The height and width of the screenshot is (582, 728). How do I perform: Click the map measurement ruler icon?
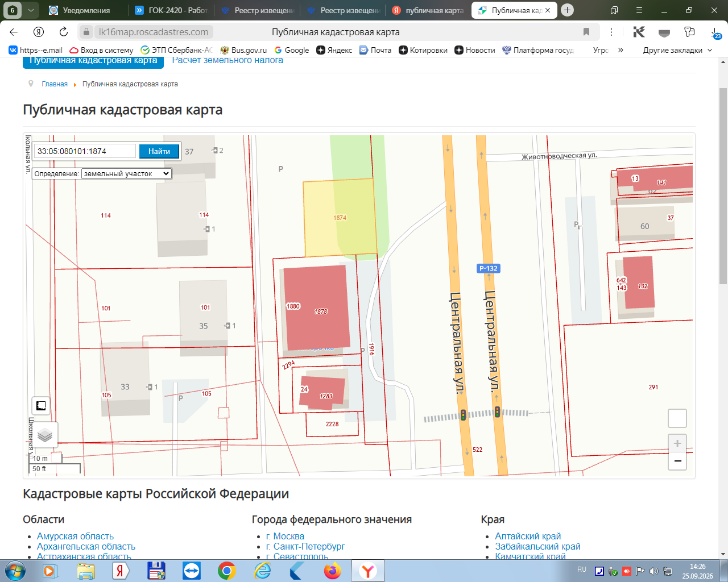click(41, 405)
